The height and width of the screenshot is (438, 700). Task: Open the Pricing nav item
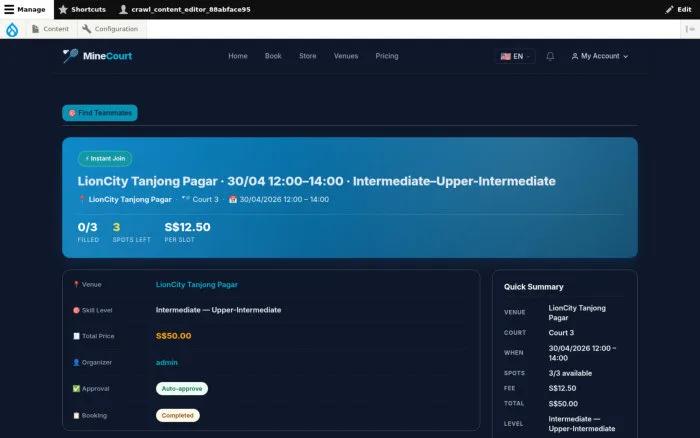coord(387,56)
